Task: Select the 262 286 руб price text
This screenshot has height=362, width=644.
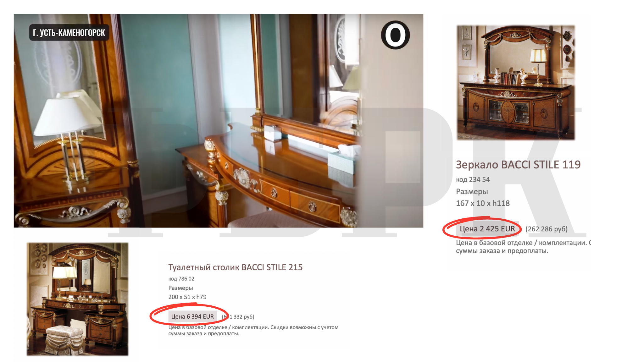Action: 547,229
